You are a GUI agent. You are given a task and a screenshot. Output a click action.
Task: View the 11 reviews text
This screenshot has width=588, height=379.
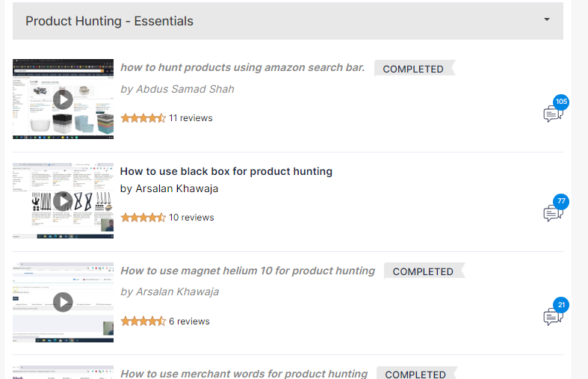[x=191, y=118]
